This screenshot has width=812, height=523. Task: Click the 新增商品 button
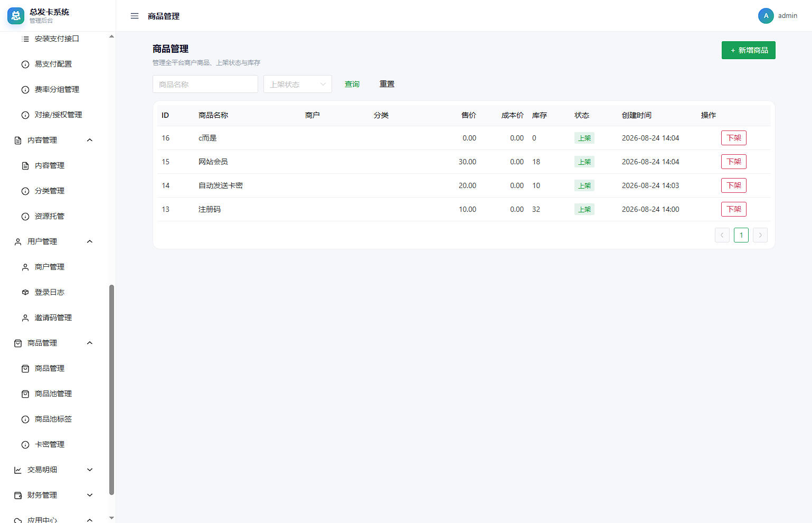pos(749,50)
